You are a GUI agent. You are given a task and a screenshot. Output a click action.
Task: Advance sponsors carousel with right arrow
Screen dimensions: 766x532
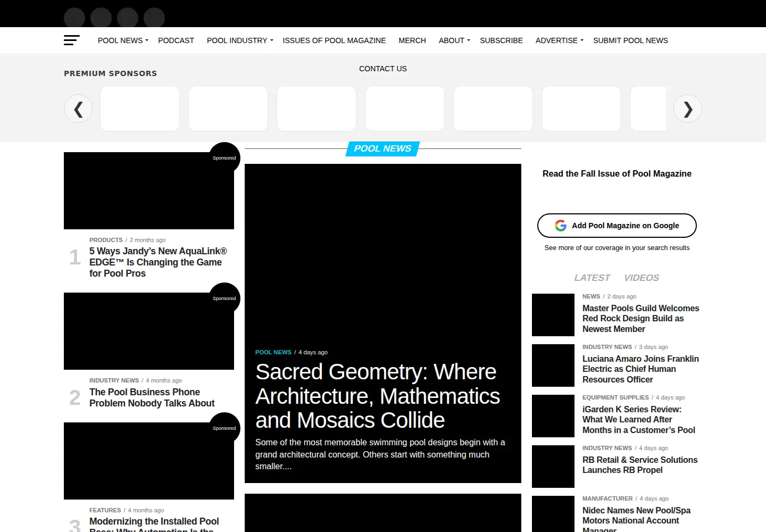click(688, 109)
